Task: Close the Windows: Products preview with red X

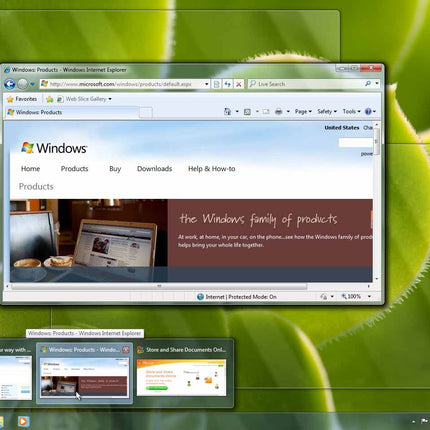Action: pos(126,350)
